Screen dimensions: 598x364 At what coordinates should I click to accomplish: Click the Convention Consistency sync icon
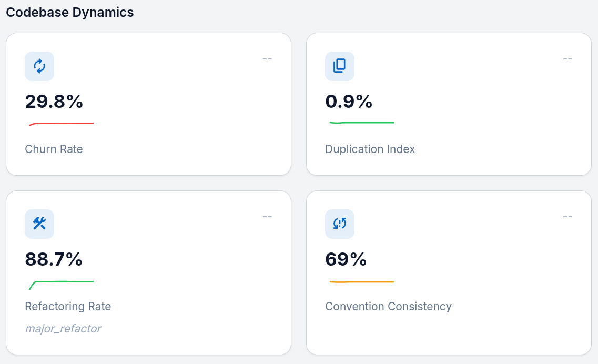[x=340, y=224]
